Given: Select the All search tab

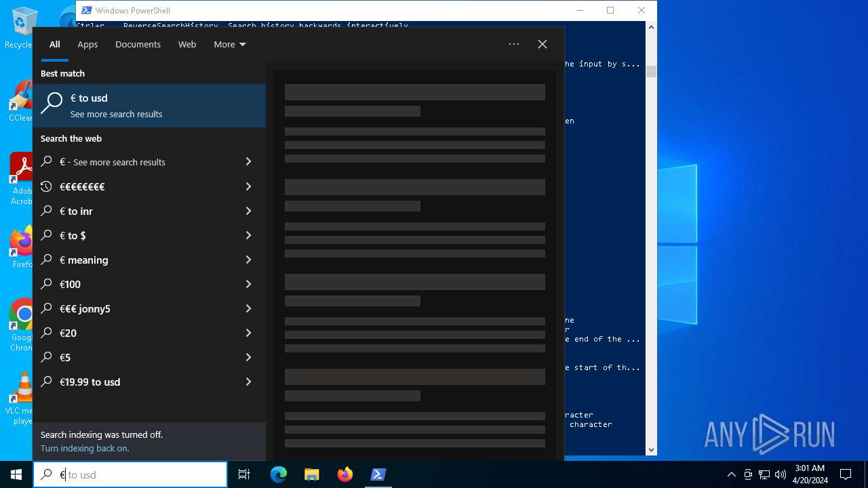Looking at the screenshot, I should (x=55, y=44).
